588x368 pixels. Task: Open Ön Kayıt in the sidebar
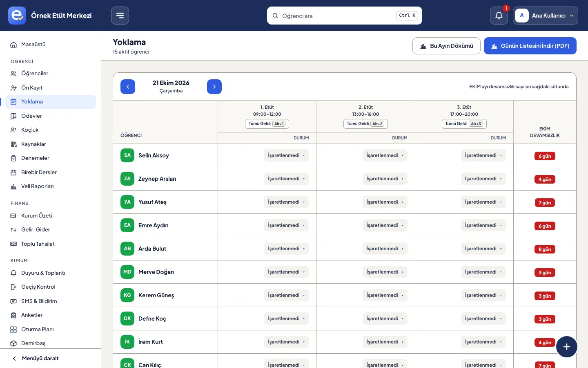point(51,88)
